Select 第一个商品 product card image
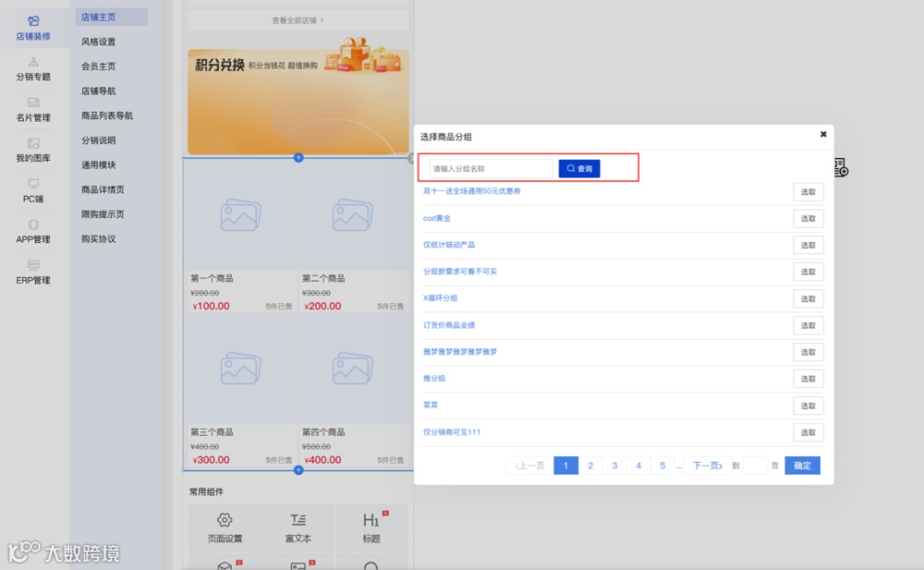This screenshot has width=924, height=570. pos(240,215)
